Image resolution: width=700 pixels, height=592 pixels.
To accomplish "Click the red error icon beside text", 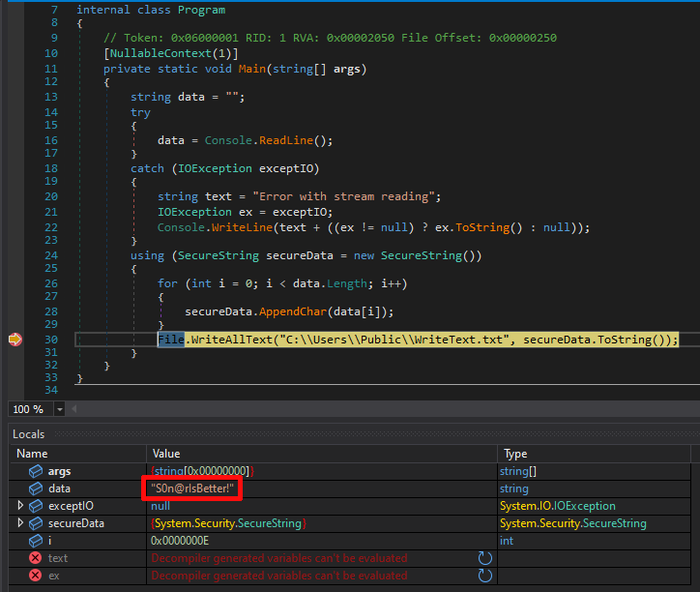I will pos(36,558).
